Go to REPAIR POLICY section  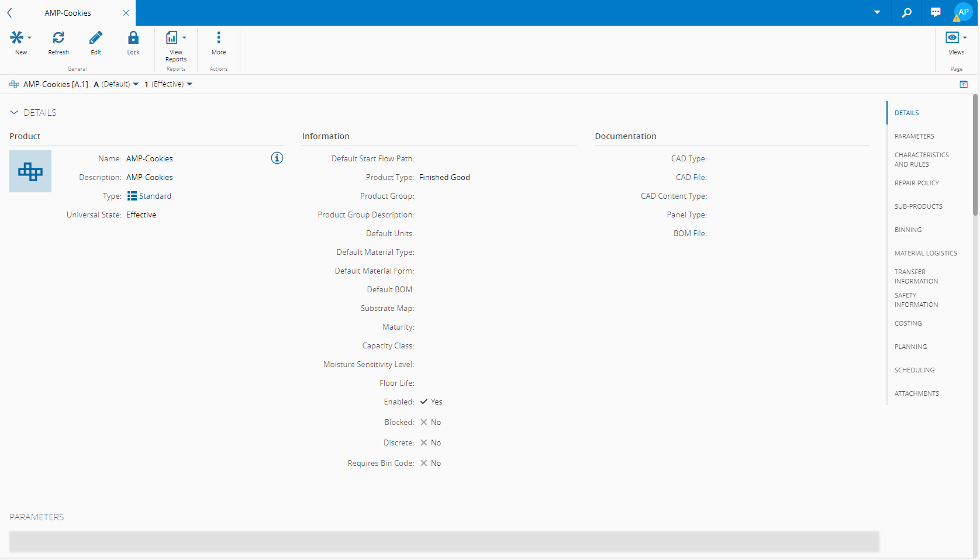[x=916, y=183]
